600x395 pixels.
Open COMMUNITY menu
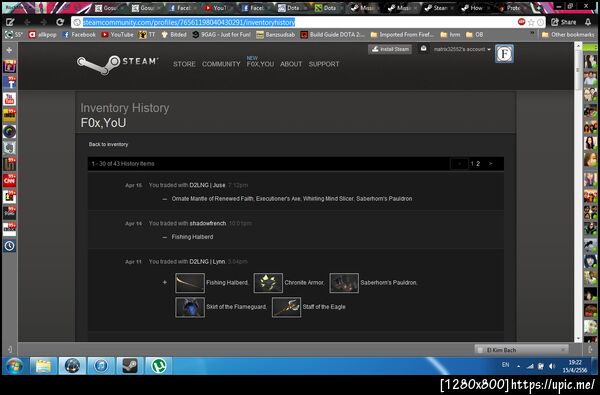click(221, 64)
